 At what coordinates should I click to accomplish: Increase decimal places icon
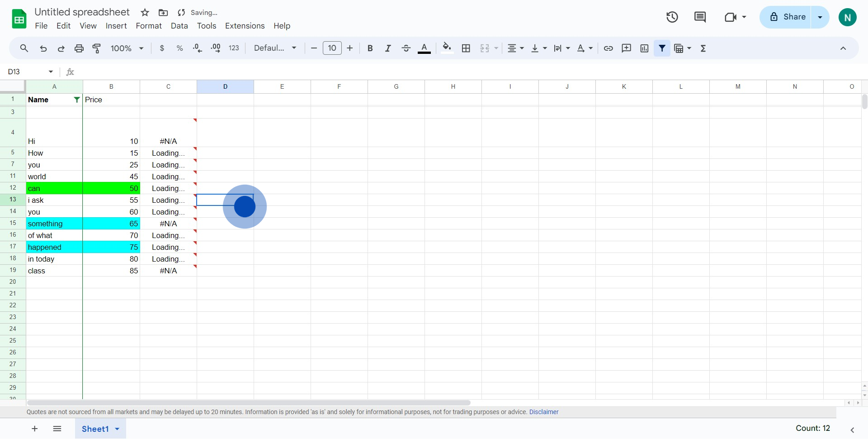216,48
